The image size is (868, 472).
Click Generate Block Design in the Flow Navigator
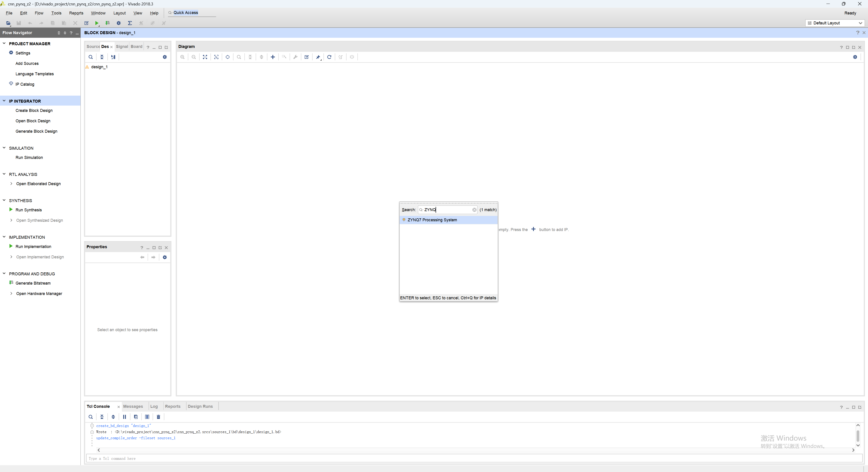point(36,131)
